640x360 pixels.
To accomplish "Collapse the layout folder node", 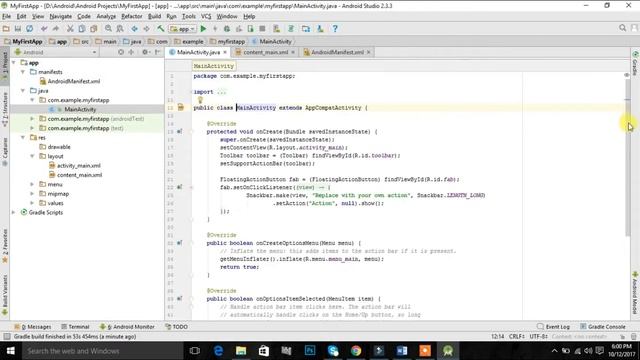I will coord(32,156).
